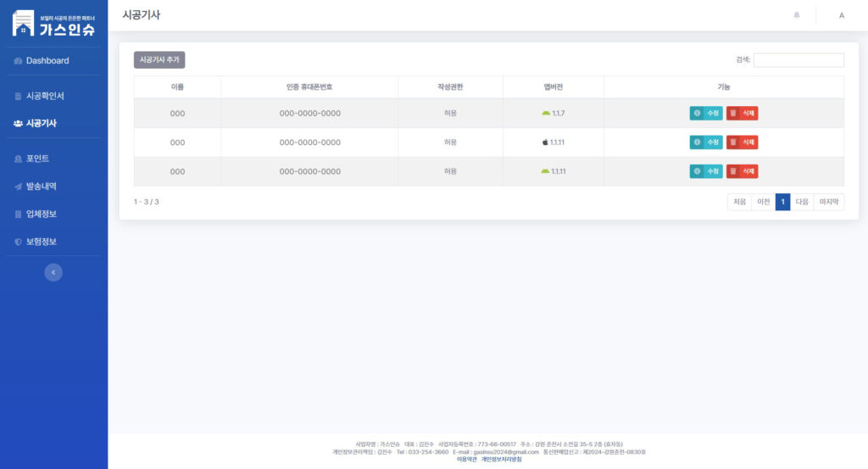The image size is (868, 469).
Task: Collapse the sidebar with the chevron button
Action: [53, 272]
